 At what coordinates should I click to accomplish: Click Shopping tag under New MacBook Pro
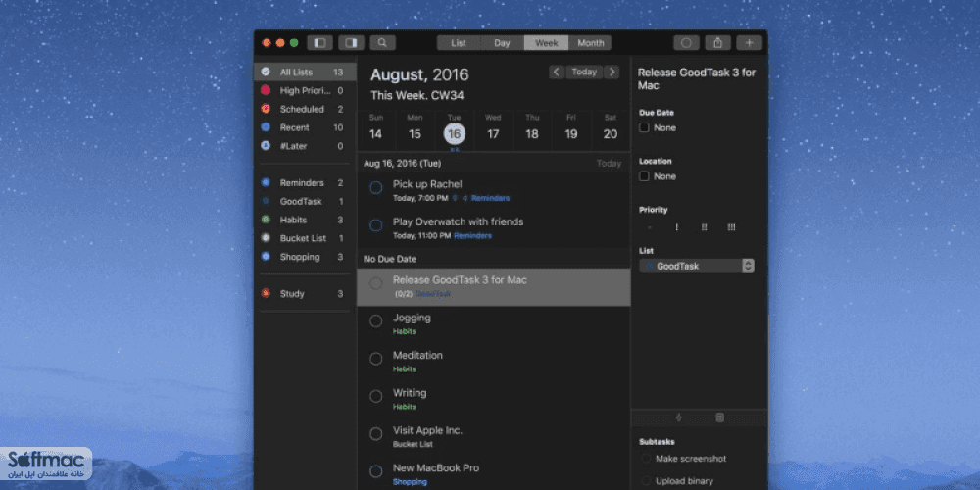coord(410,482)
